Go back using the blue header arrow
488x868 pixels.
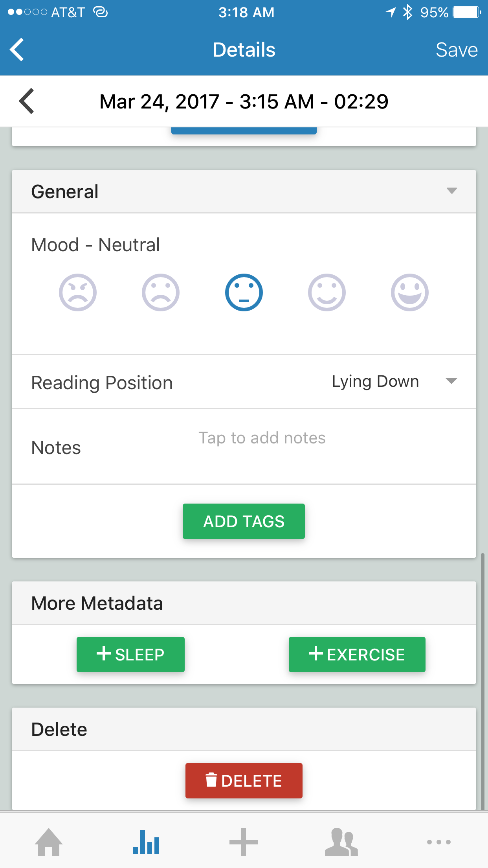tap(17, 50)
